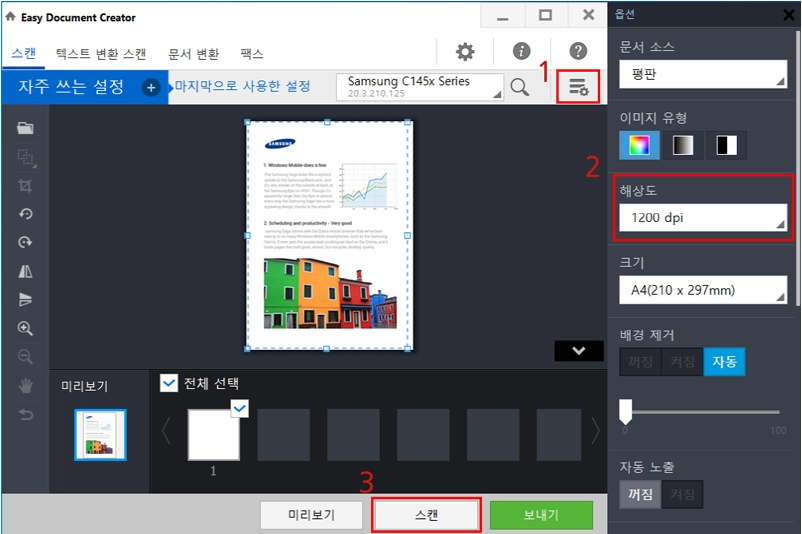Show previous thumbnails with left arrow
Screen dimensions: 802x534
click(166, 431)
